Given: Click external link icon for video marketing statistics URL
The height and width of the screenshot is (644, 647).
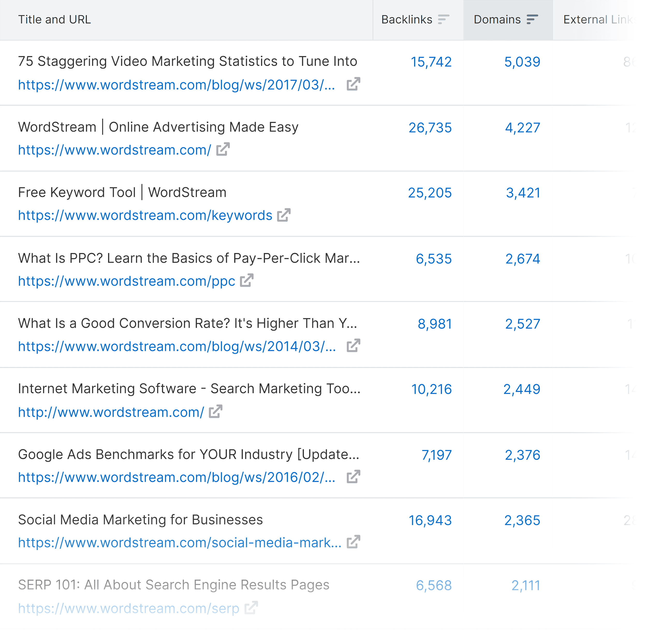Looking at the screenshot, I should [x=353, y=84].
